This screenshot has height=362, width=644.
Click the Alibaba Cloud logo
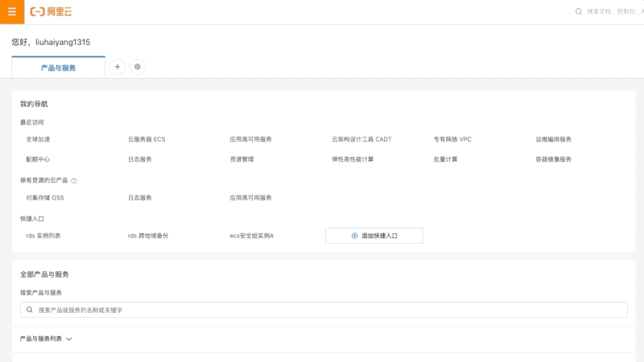point(52,12)
